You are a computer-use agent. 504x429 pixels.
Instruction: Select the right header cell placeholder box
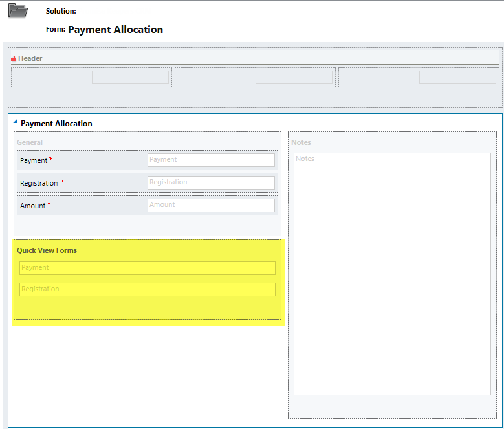pyautogui.click(x=457, y=78)
